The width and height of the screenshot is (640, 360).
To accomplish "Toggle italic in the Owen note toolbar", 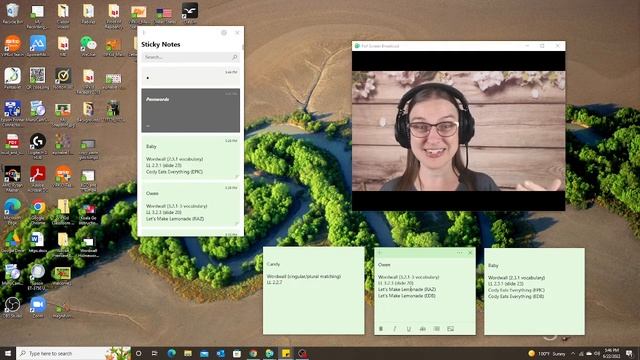I will 395,329.
